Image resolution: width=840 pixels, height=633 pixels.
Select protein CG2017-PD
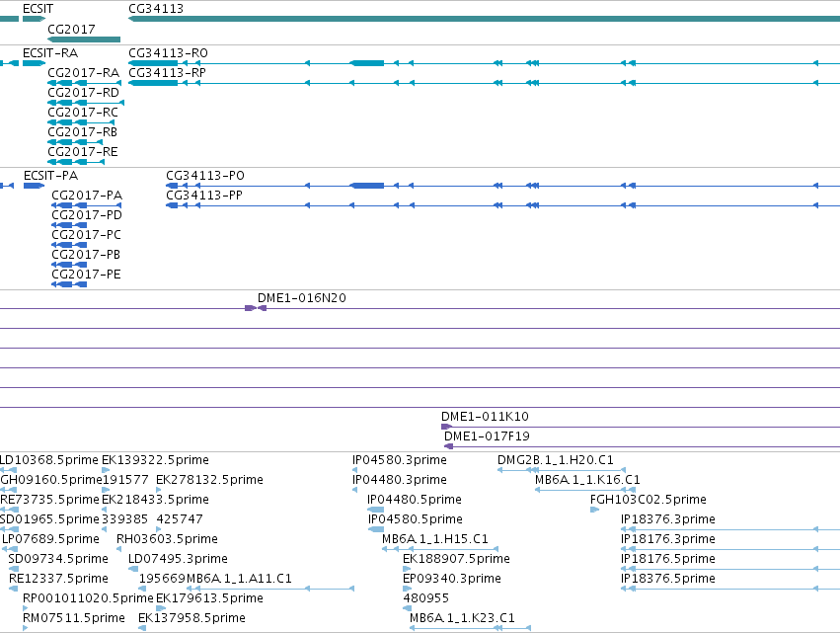87,215
